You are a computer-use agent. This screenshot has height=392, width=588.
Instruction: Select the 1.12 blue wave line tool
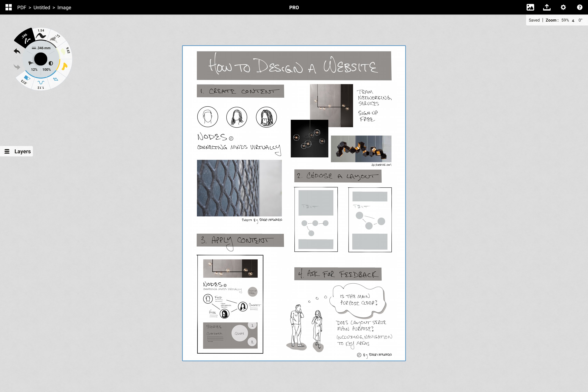pyautogui.click(x=41, y=84)
